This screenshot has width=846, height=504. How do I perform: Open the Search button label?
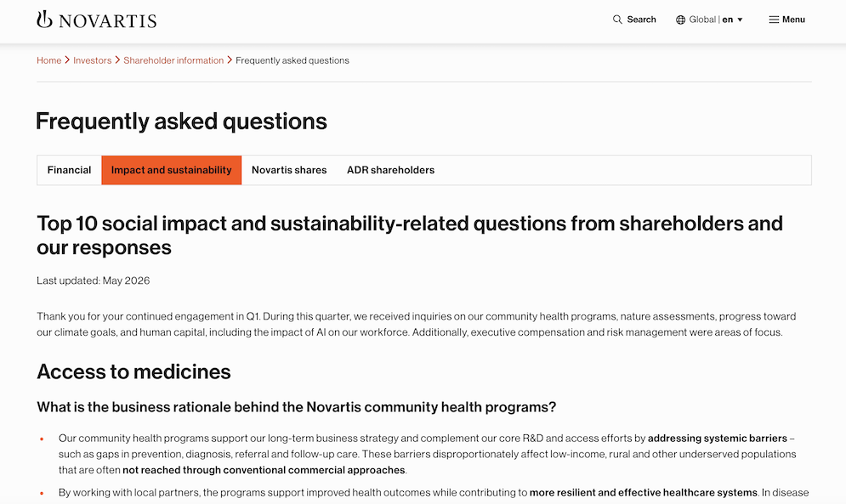pos(641,20)
